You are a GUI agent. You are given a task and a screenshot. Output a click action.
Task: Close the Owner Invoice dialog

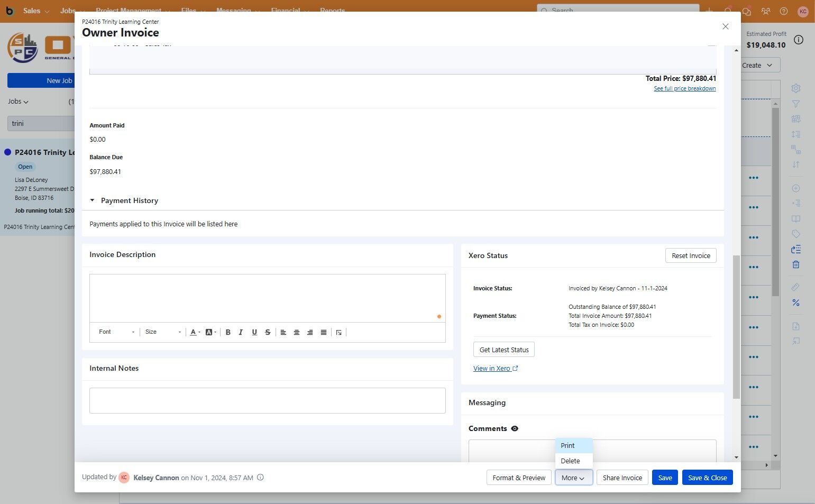[x=726, y=26]
